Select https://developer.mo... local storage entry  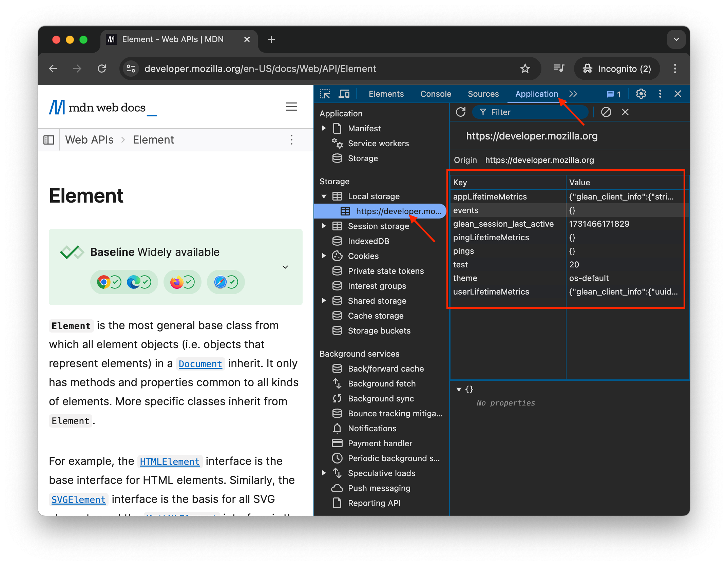(380, 211)
